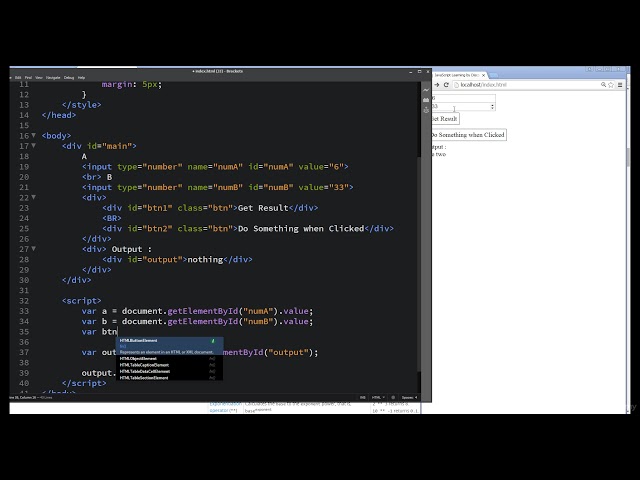640x480 pixels.
Task: Click the 'output' string on line 37
Action: click(289, 353)
